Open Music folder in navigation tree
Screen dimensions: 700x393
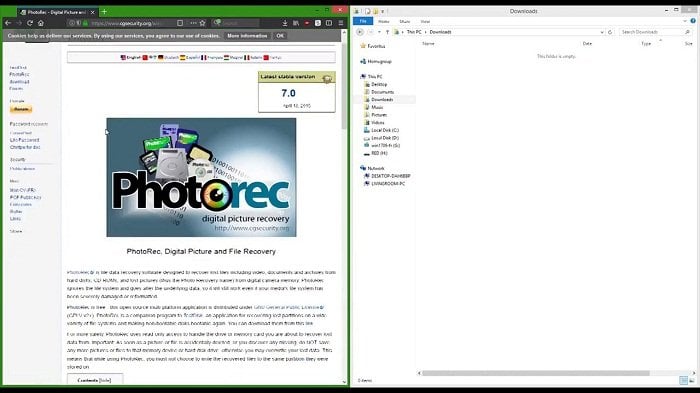click(x=374, y=107)
